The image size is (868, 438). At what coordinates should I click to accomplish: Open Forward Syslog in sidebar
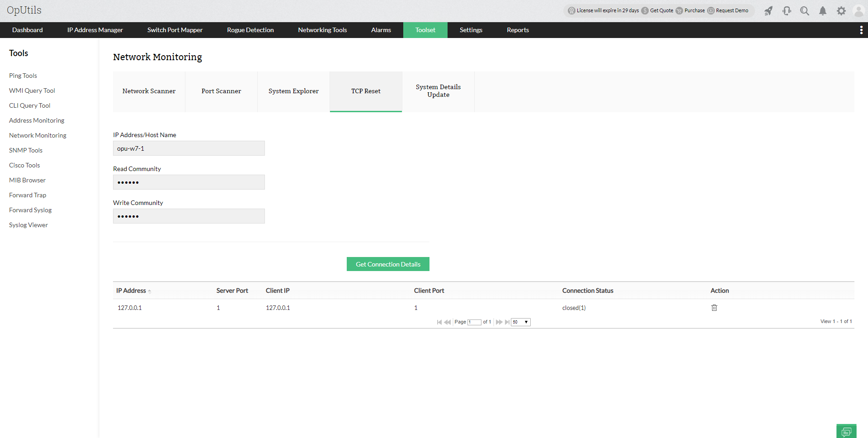coord(30,210)
